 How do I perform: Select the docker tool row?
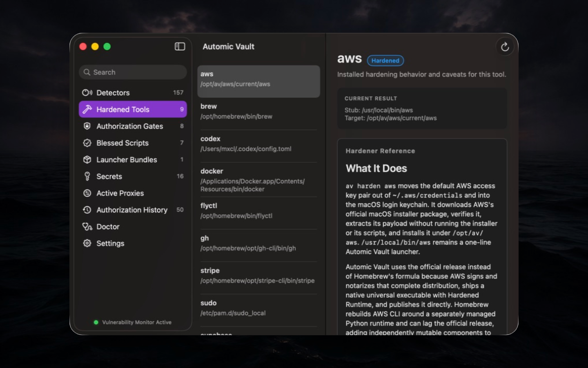(x=258, y=180)
